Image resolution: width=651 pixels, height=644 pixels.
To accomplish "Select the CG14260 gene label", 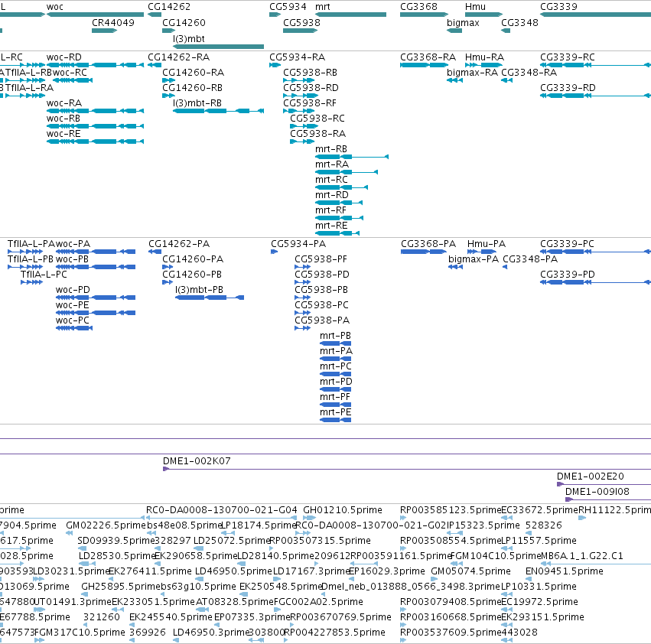I will coord(184,23).
